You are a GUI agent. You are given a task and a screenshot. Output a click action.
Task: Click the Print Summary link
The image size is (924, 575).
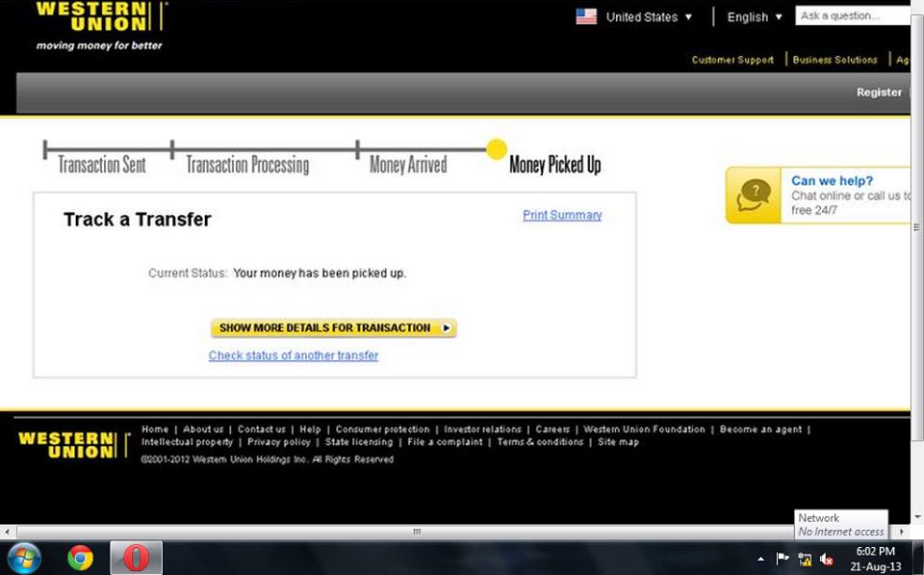tap(562, 215)
